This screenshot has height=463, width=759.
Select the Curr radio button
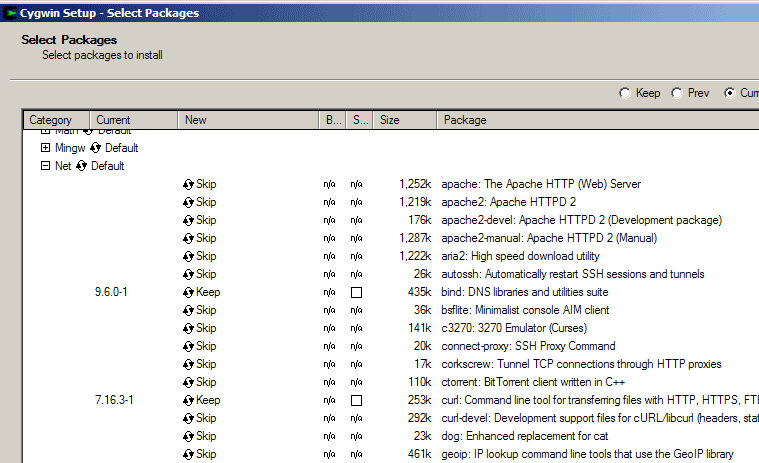click(729, 93)
